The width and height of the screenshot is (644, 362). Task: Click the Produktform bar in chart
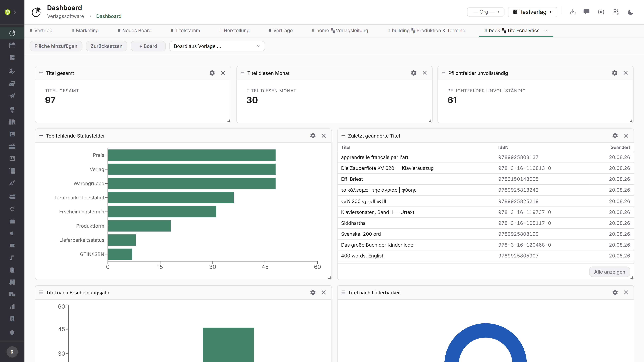point(139,226)
